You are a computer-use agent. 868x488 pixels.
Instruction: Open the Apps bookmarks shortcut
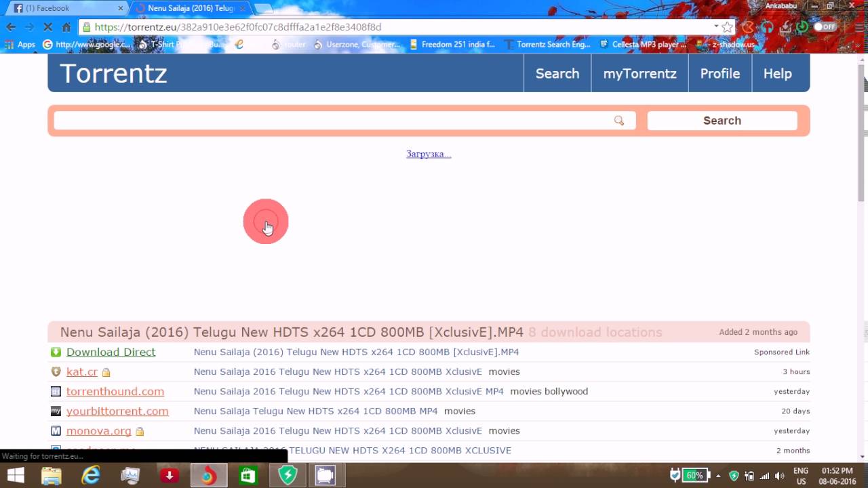20,45
